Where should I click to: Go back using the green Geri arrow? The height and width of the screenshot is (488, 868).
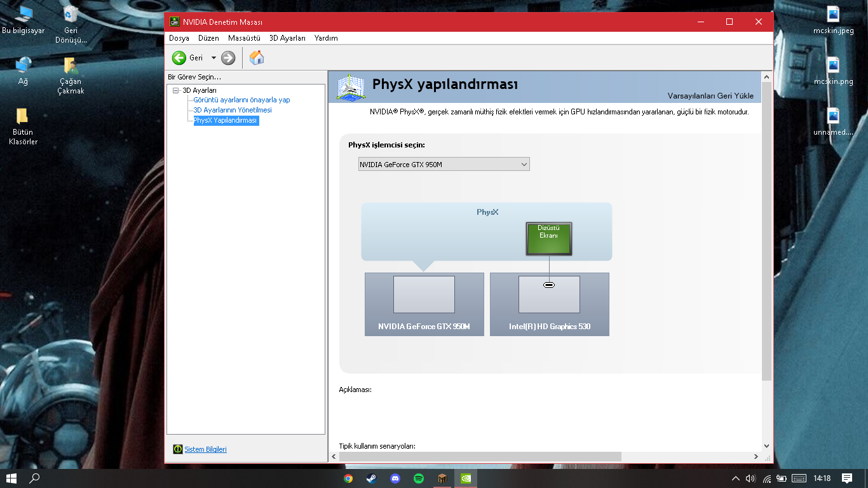[x=179, y=58]
